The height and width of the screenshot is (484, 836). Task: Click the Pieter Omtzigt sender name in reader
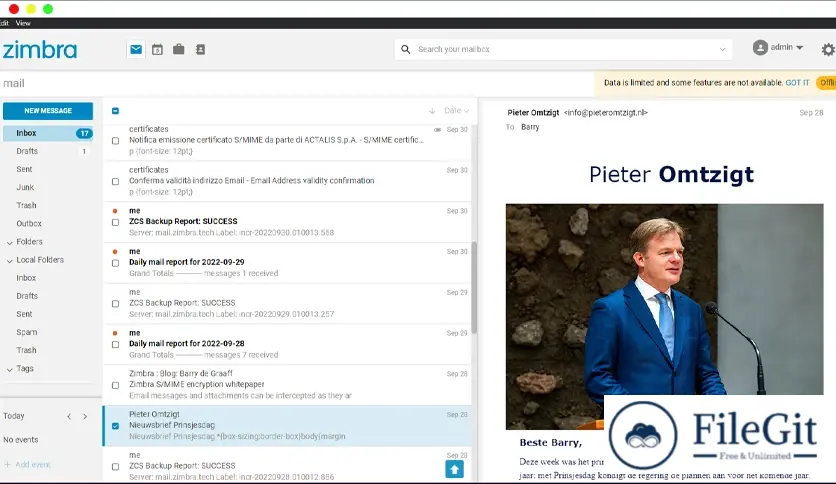533,112
